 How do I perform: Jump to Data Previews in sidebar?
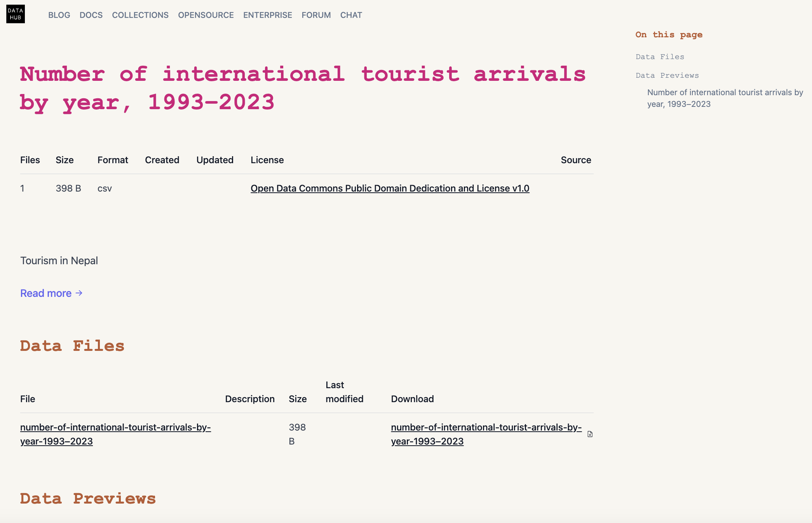667,75
